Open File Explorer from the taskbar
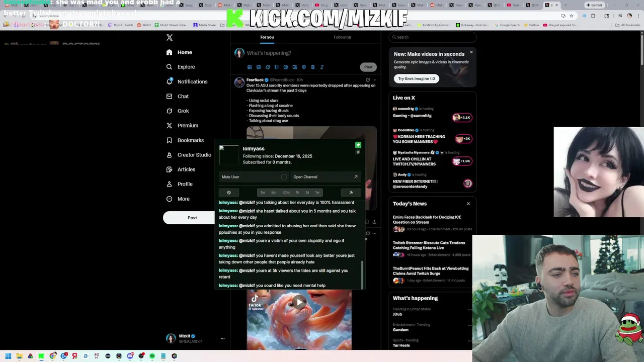 [19, 356]
